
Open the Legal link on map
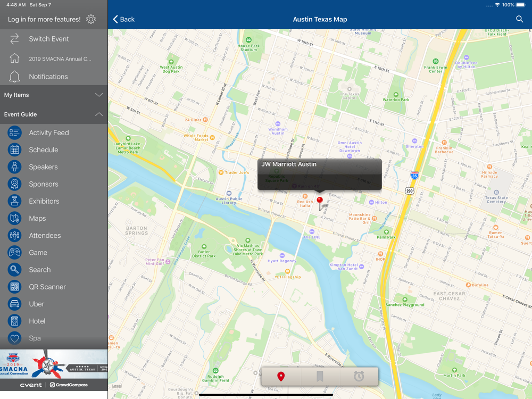(117, 386)
